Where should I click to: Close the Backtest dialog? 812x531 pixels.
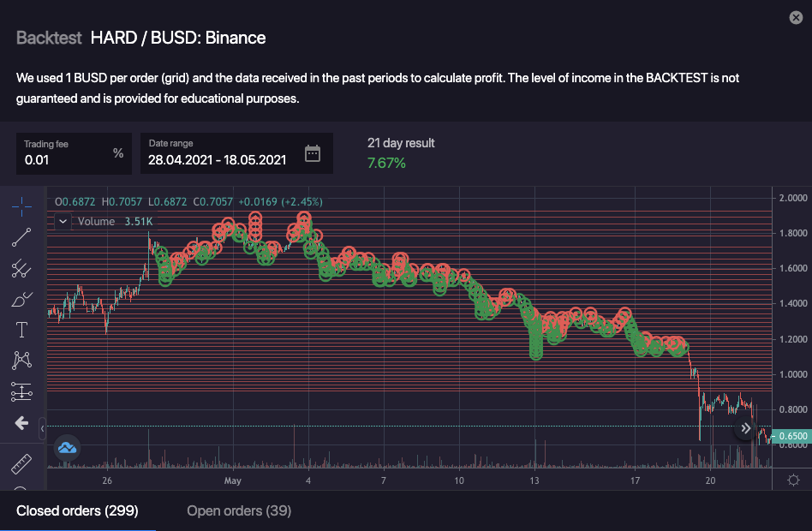(795, 17)
